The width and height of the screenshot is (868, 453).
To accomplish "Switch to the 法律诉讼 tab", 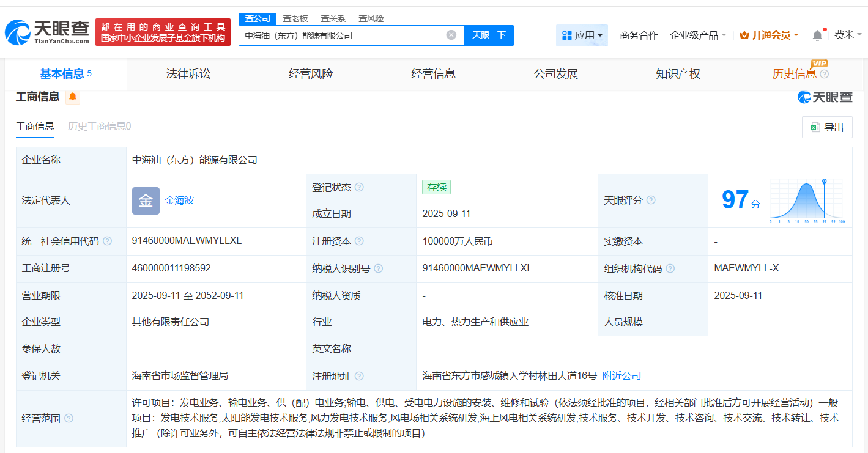I will coord(187,74).
